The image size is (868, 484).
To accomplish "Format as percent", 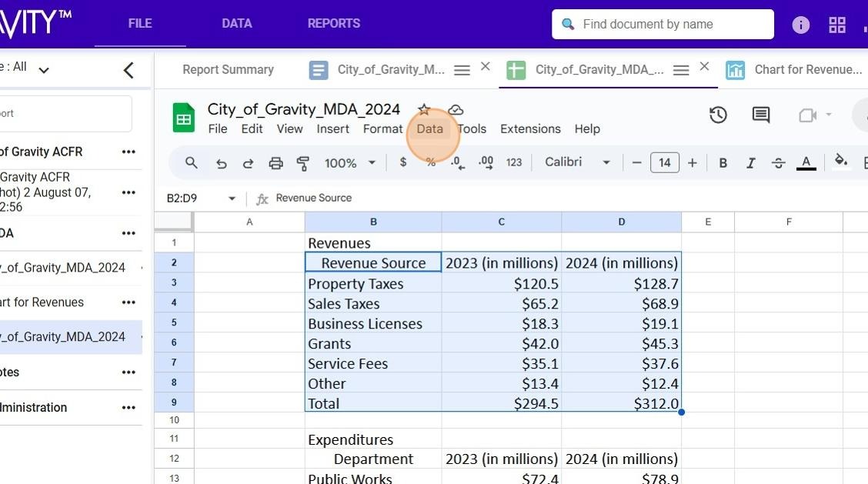I will tap(431, 162).
